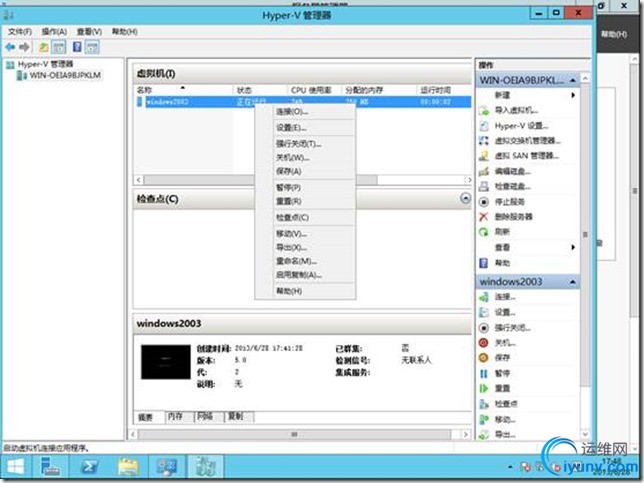Switch to the 内存 tab

[179, 416]
